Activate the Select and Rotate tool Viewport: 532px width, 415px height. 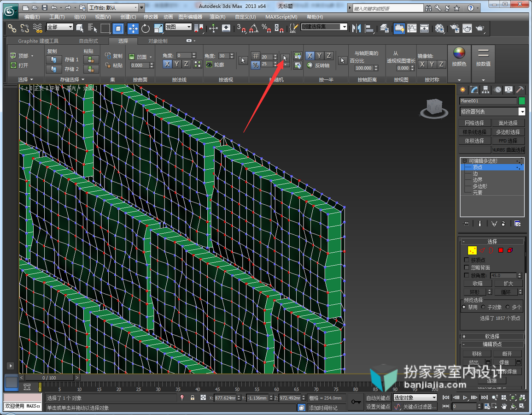tap(146, 28)
